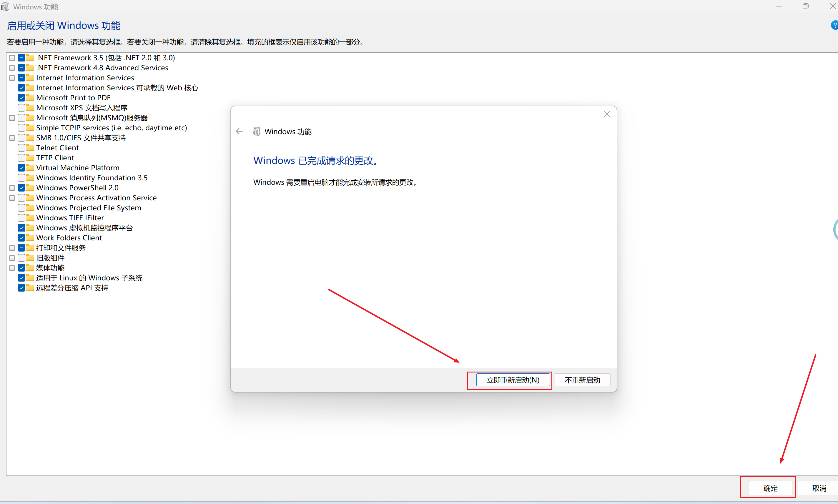Screen dimensions: 838x504
Task: Toggle Virtual Machine Platform checkbox
Action: coord(21,168)
